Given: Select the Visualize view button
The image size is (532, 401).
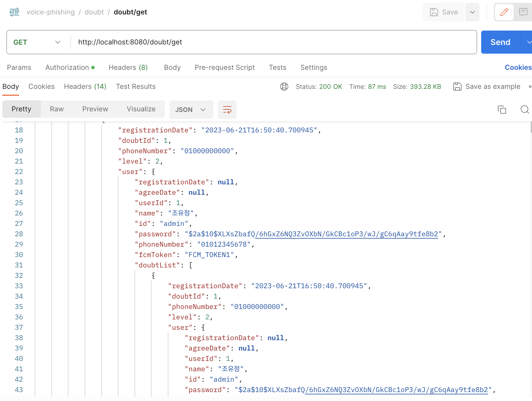Looking at the screenshot, I should point(141,109).
